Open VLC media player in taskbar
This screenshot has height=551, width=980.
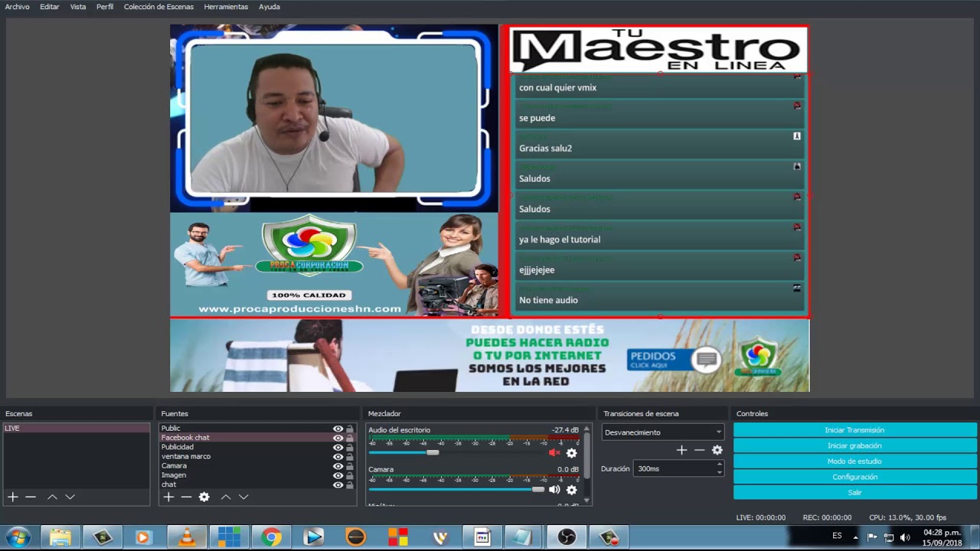[186, 537]
